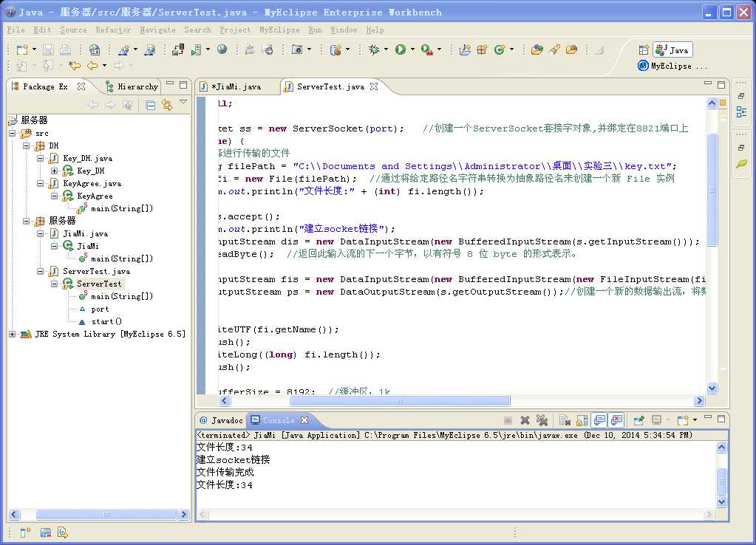
Task: Click Collapse All in Package Explorer
Action: (151, 105)
